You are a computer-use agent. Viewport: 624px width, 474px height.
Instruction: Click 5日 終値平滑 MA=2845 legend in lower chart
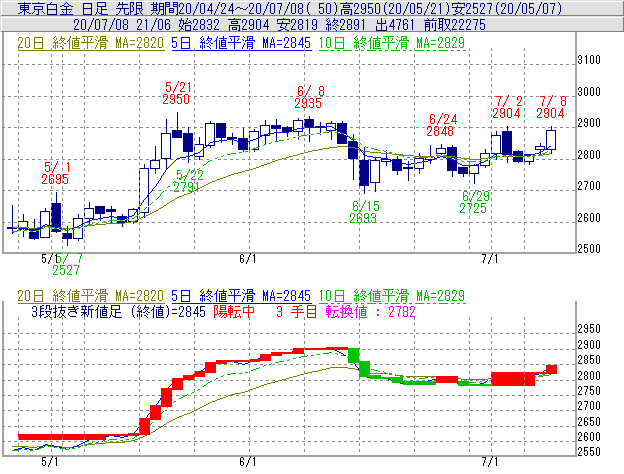[241, 296]
